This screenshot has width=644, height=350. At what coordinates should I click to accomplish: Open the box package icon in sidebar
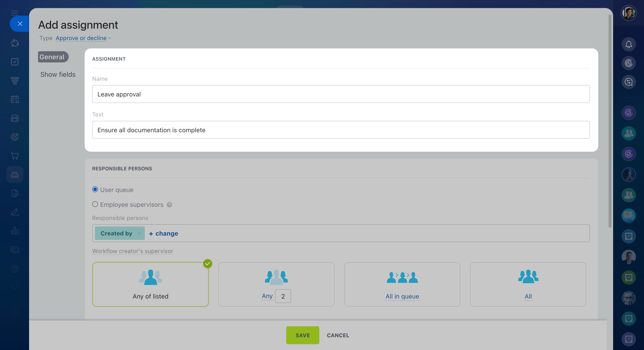(15, 269)
